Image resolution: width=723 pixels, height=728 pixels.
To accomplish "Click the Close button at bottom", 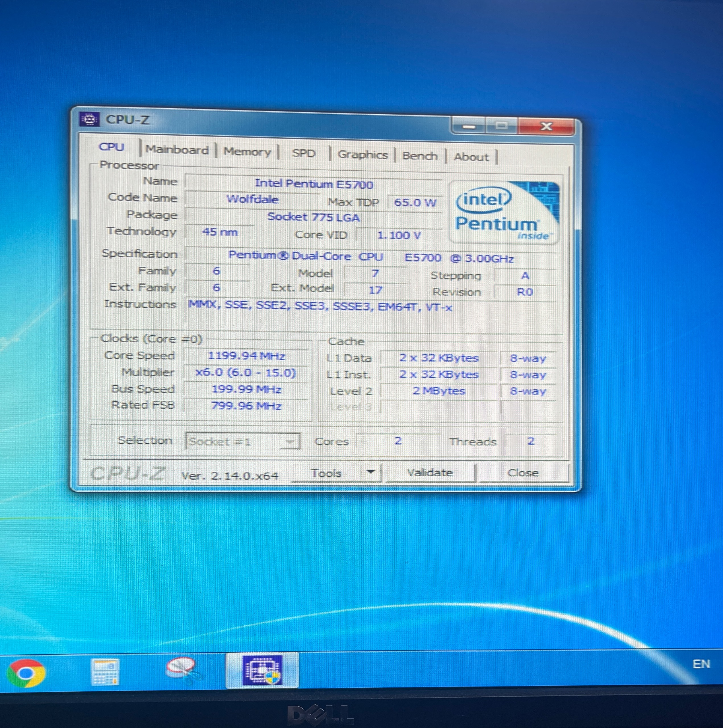I will click(523, 473).
